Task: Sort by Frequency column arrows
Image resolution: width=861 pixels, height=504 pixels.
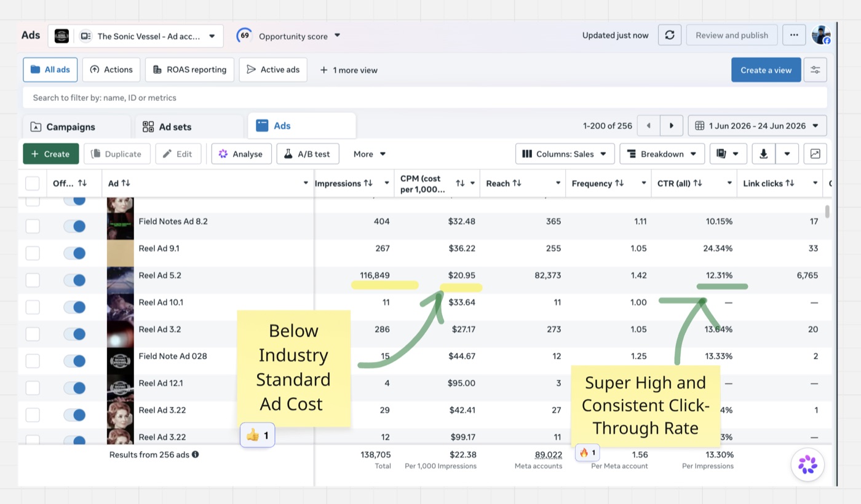Action: point(619,183)
